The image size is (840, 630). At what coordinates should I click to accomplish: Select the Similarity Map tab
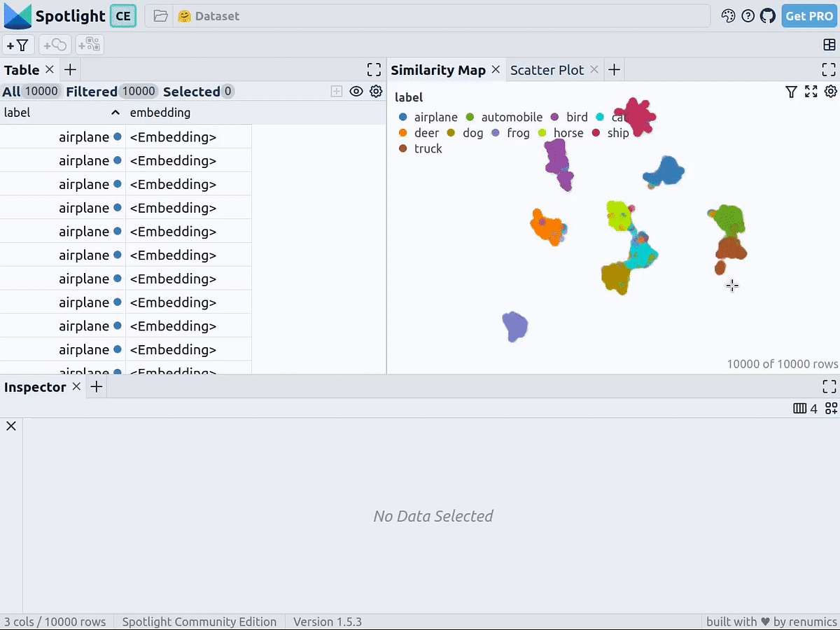[x=437, y=69]
